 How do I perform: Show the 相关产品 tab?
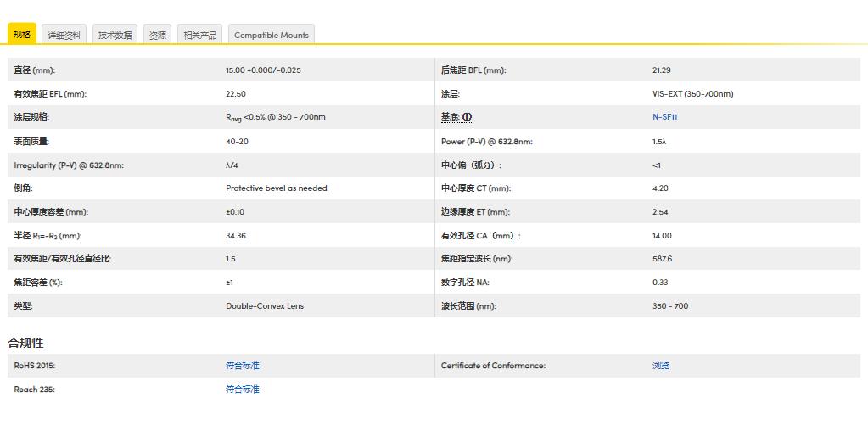point(200,35)
